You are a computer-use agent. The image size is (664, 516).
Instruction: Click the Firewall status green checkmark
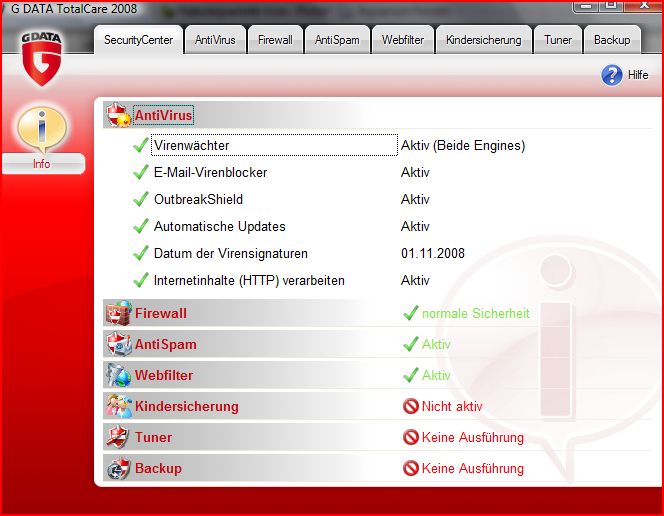pos(411,313)
